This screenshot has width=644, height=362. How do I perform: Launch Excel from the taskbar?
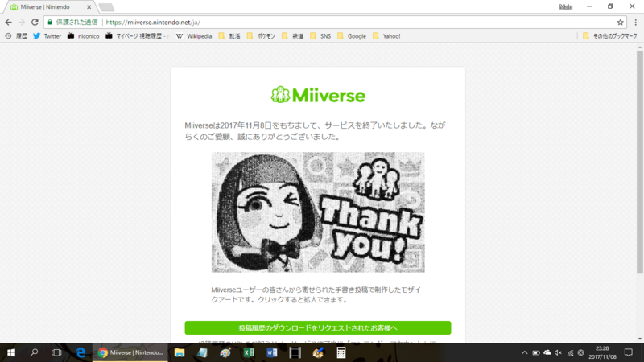click(249, 352)
